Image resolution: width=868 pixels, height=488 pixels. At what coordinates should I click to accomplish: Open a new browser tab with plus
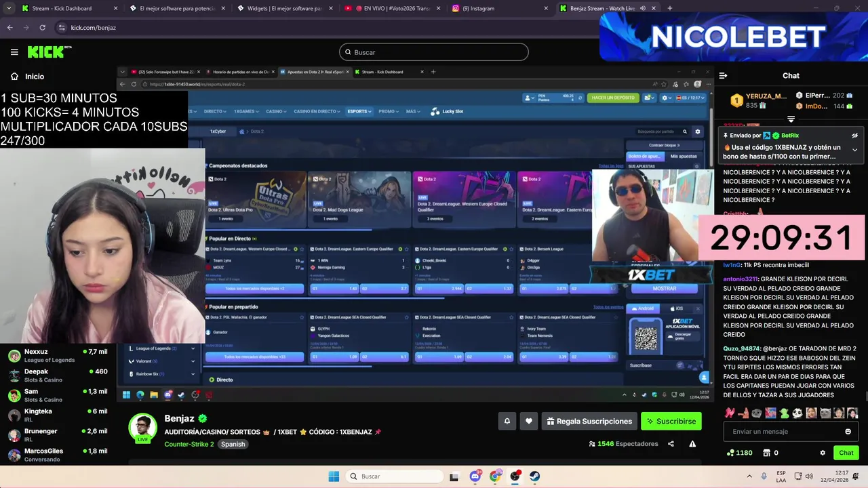tap(669, 9)
